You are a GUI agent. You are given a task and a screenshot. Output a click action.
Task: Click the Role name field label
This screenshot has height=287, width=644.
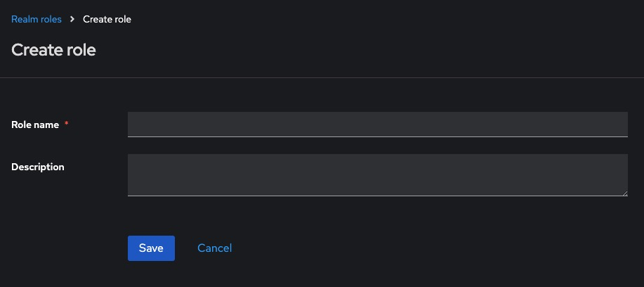tap(35, 125)
